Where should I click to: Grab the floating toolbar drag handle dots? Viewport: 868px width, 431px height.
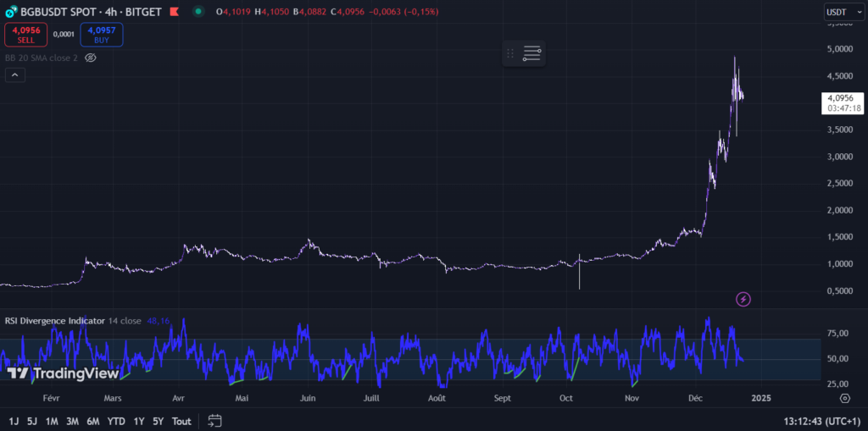(x=510, y=53)
